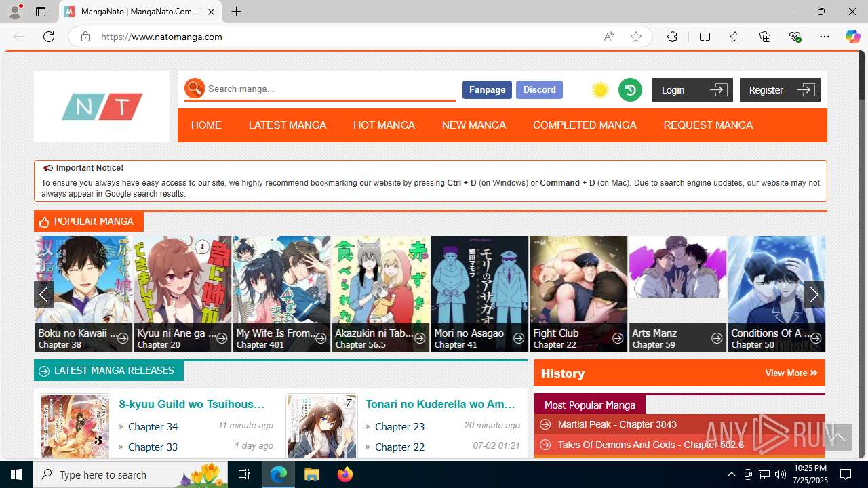Open File Explorer from taskbar
Screen dimensions: 868x488
coord(311,474)
